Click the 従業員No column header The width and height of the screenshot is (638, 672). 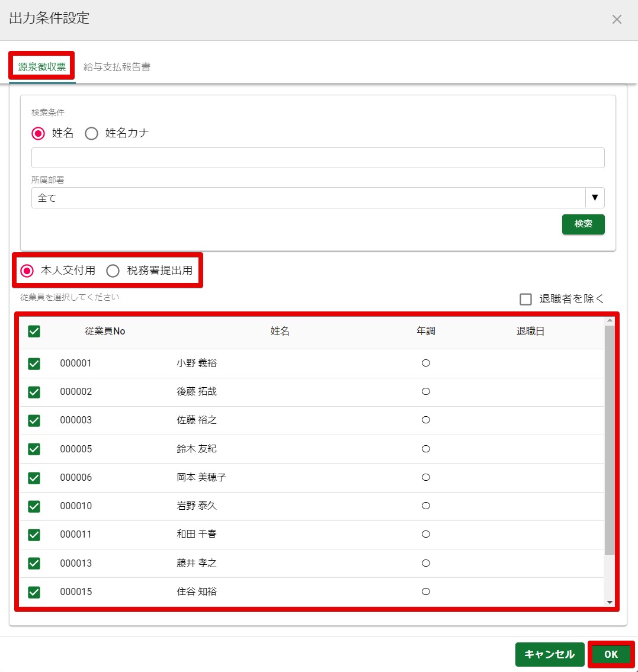coord(105,332)
